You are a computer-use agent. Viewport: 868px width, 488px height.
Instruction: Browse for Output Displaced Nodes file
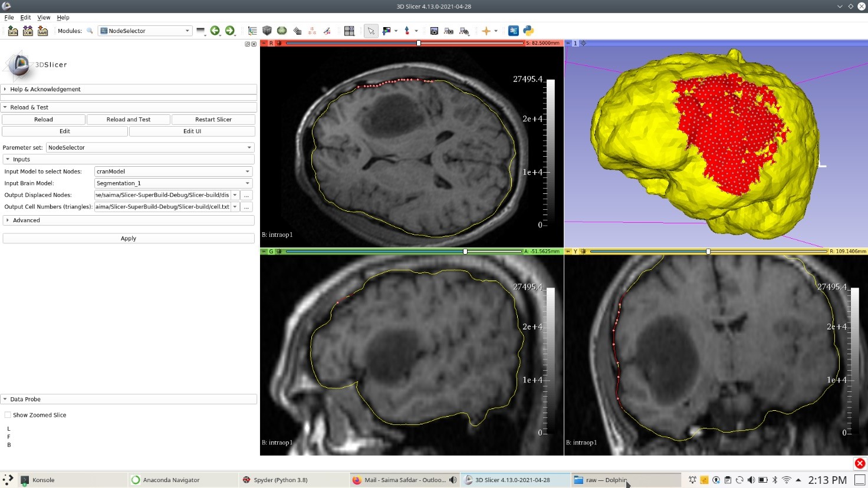(x=246, y=195)
